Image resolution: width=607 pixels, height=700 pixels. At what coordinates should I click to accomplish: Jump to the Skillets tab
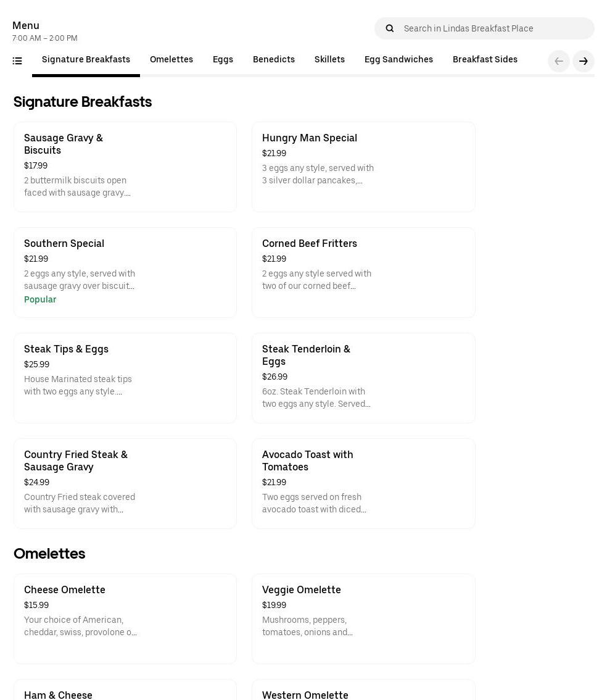click(329, 60)
